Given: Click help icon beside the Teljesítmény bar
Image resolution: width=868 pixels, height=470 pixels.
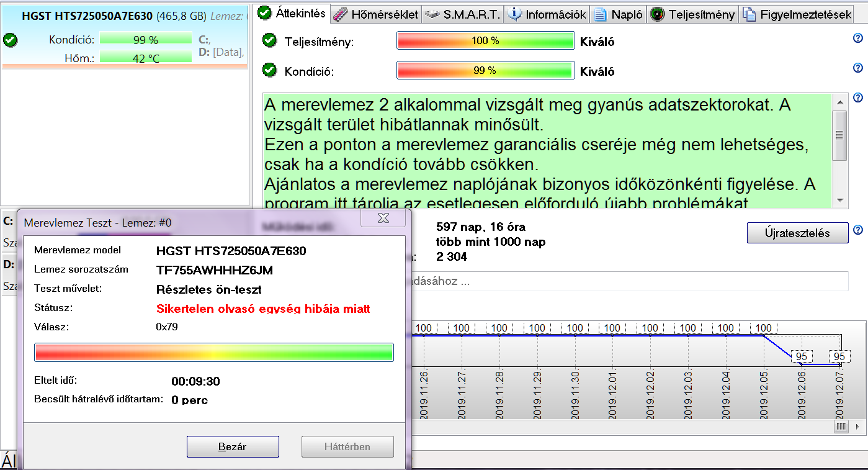Looking at the screenshot, I should point(858,38).
